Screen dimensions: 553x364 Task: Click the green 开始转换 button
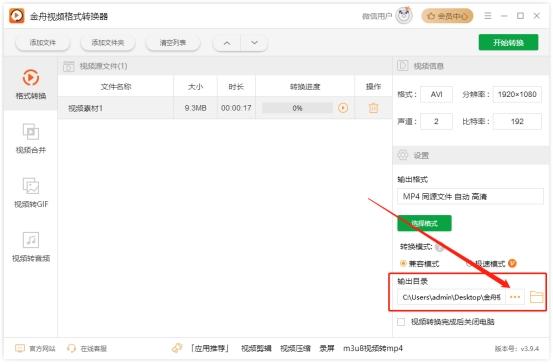(508, 43)
